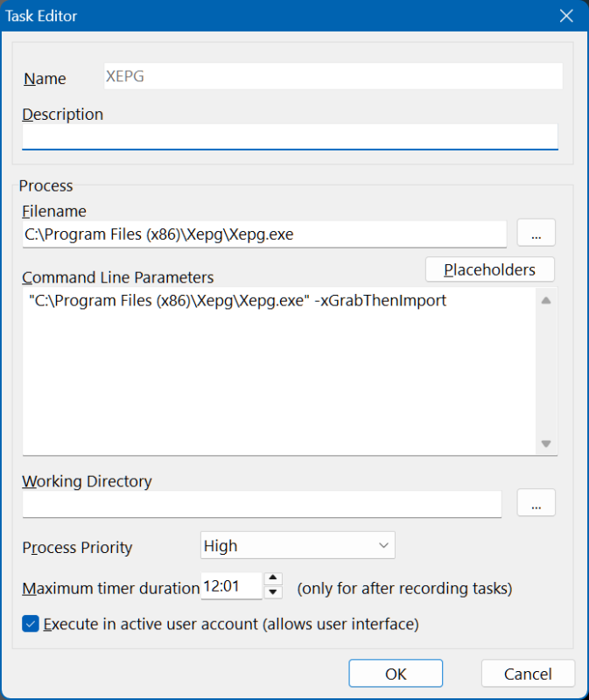The width and height of the screenshot is (589, 700).
Task: Increase the maximum timer duration
Action: coord(273,578)
